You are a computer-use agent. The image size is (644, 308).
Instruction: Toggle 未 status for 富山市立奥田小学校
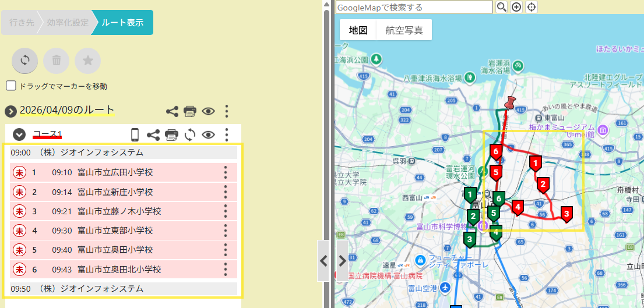(x=19, y=250)
